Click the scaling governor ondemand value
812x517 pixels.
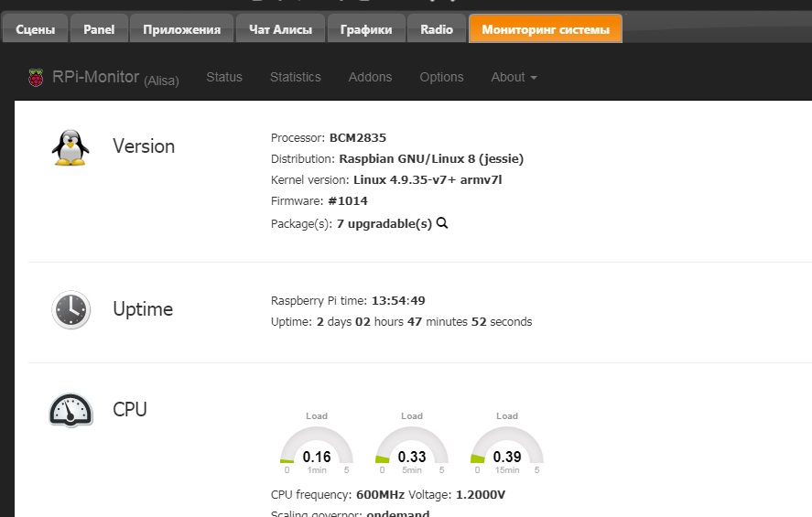(397, 513)
